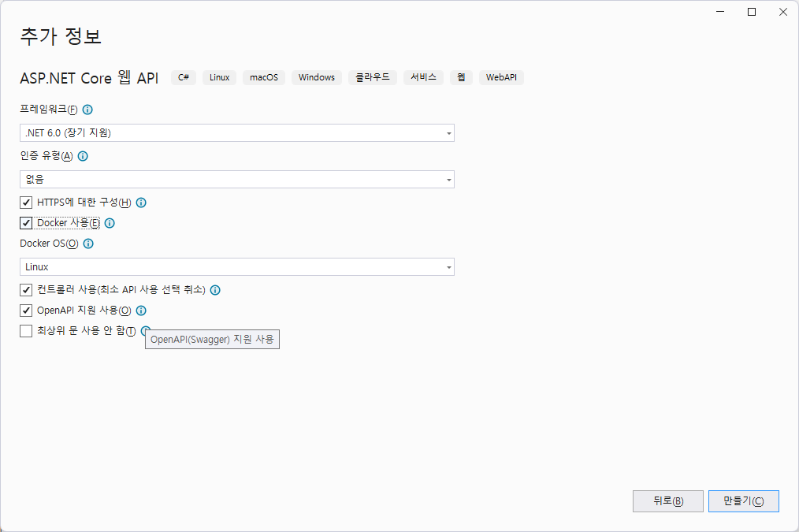Show info for 컨트롤러 사용 option
799x532 pixels.
216,290
